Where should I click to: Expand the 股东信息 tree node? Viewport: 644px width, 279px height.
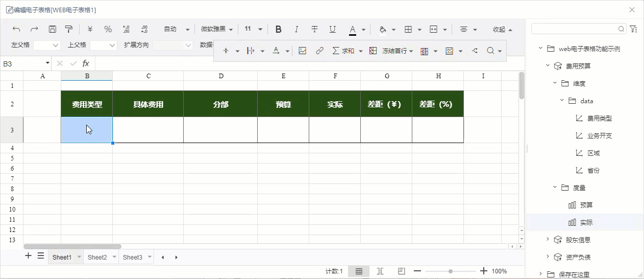pos(548,240)
